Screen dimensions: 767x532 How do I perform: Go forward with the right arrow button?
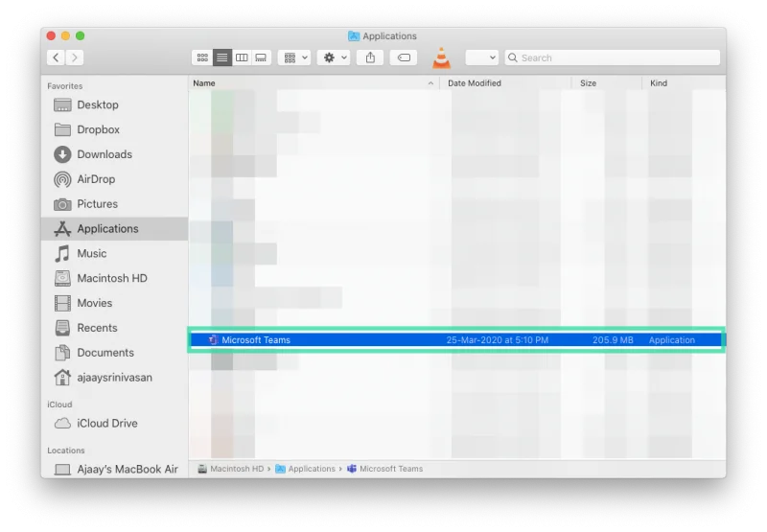click(75, 58)
